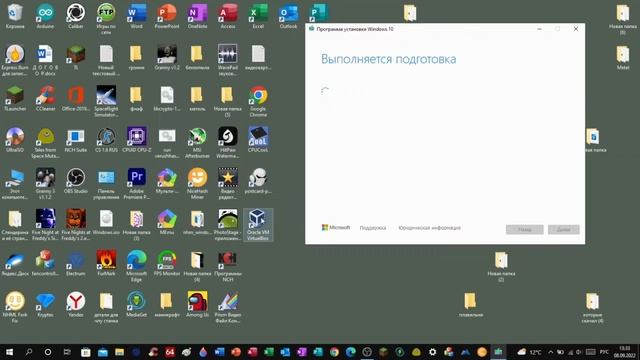Select the Express Burn desktop shortcut
The image size is (640, 360).
[x=15, y=60]
